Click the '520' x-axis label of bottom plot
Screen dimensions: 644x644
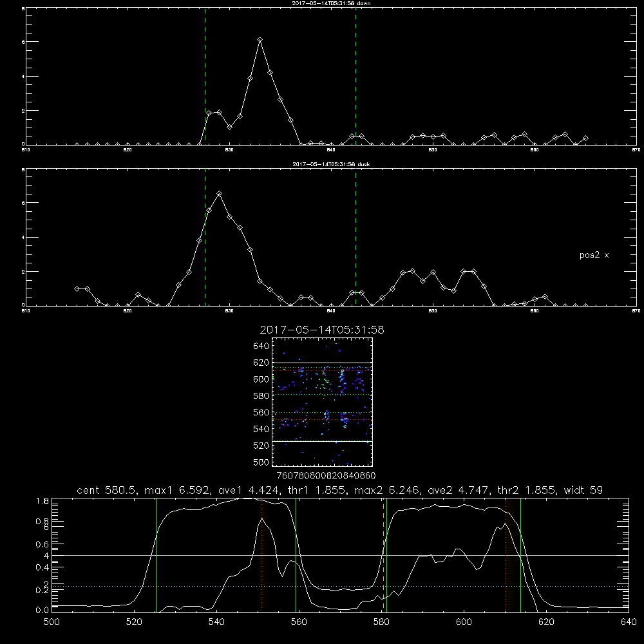pyautogui.click(x=134, y=622)
